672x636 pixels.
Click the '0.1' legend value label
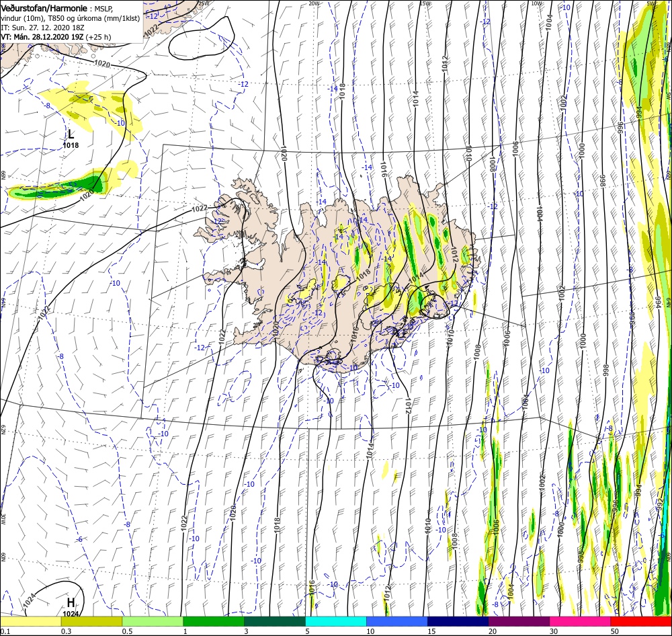5,631
